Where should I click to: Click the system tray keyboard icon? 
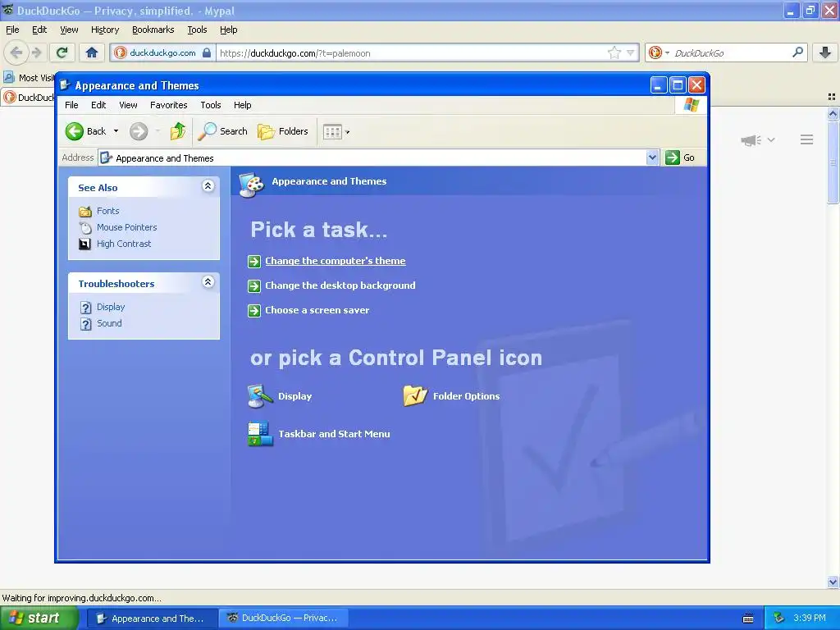click(748, 619)
